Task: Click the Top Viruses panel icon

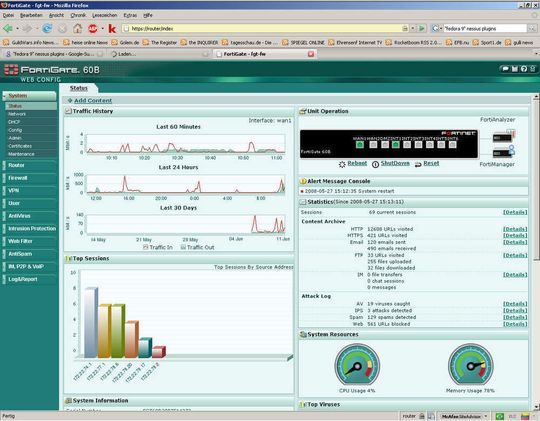Action: tap(303, 404)
